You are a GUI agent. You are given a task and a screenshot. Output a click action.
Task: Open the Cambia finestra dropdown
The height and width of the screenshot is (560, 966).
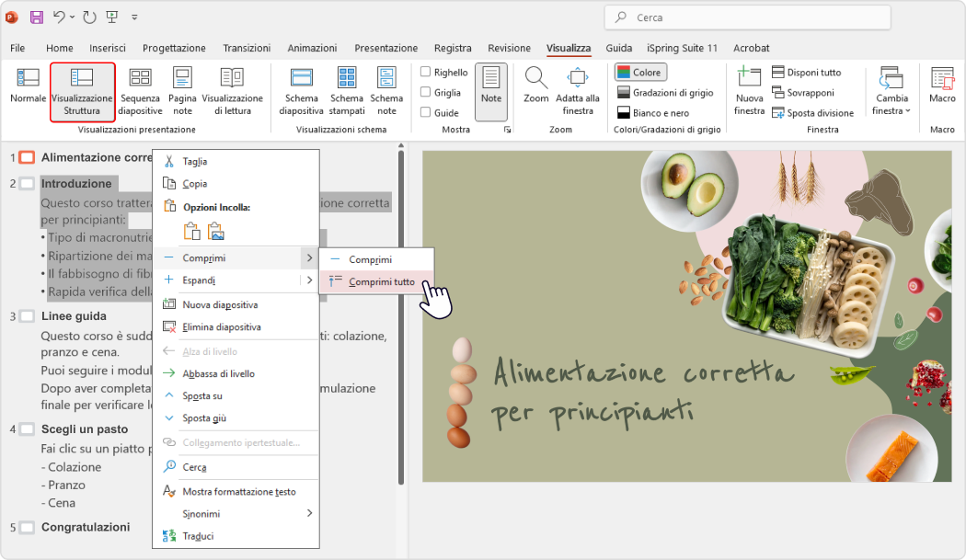point(891,89)
